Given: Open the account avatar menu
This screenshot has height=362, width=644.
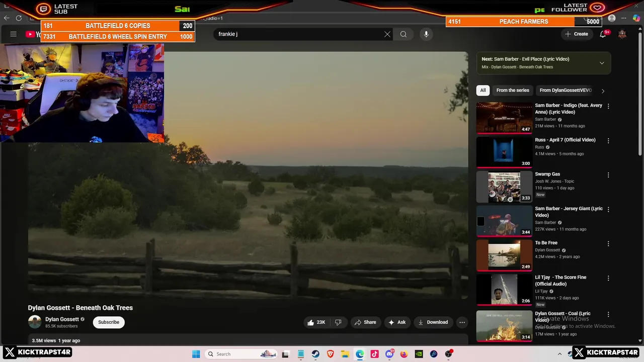Looking at the screenshot, I should (x=622, y=34).
